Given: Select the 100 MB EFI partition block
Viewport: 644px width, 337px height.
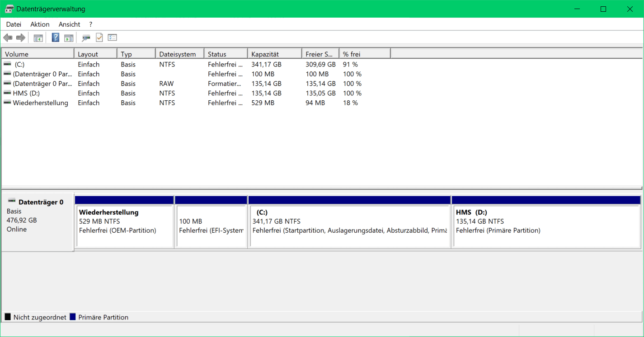Looking at the screenshot, I should coord(211,222).
